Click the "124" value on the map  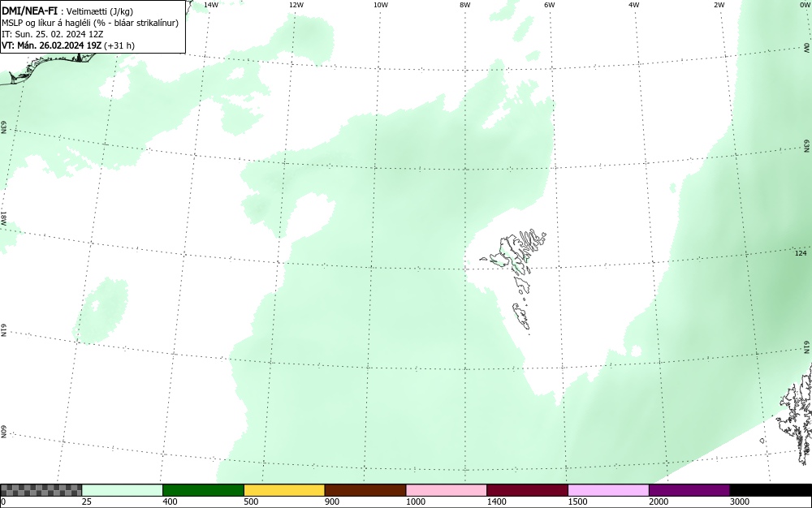(801, 253)
